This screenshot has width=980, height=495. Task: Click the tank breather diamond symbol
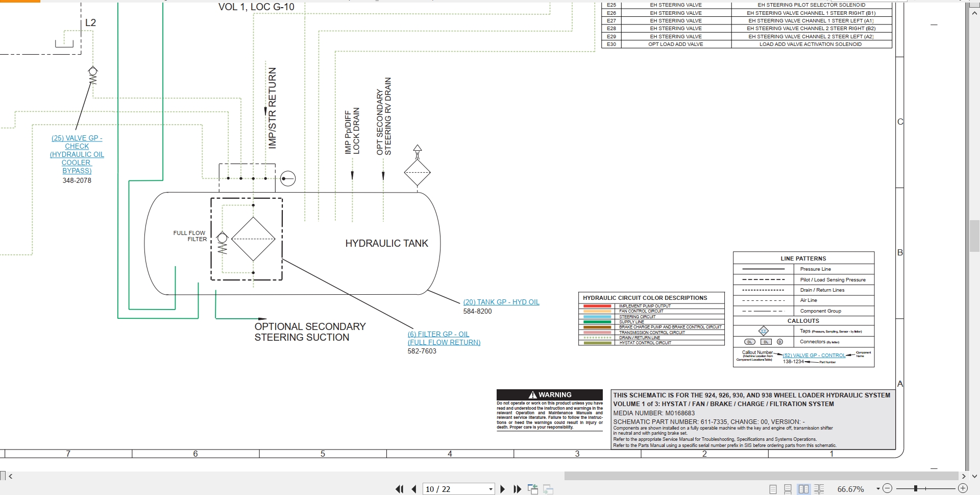pyautogui.click(x=418, y=172)
